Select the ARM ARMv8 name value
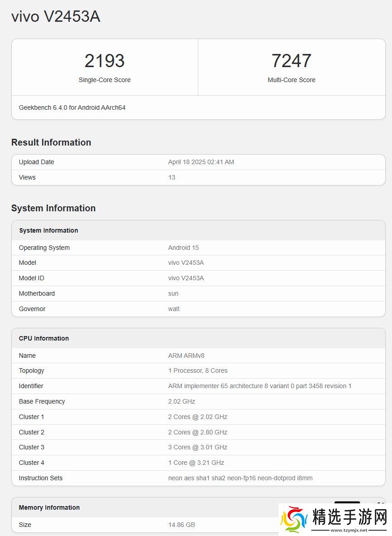This screenshot has width=392, height=536. click(x=186, y=356)
